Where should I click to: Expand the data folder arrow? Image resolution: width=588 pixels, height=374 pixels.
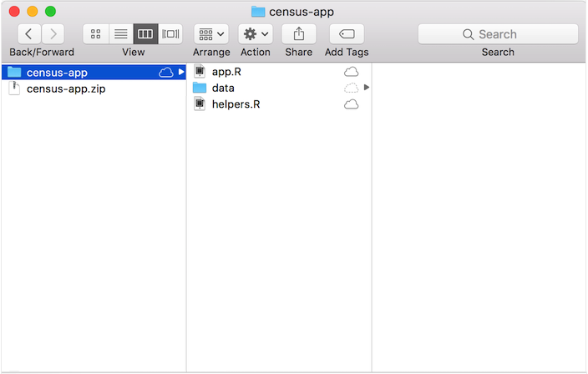367,88
